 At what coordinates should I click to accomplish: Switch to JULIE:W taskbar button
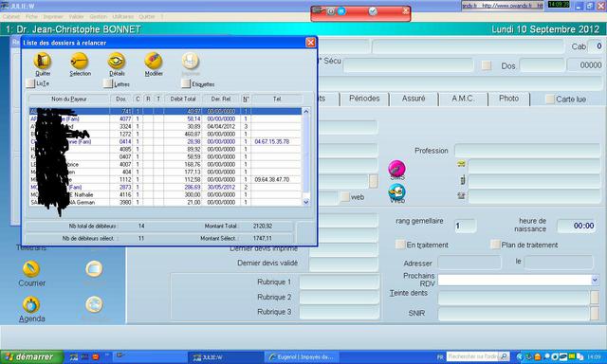click(x=225, y=356)
